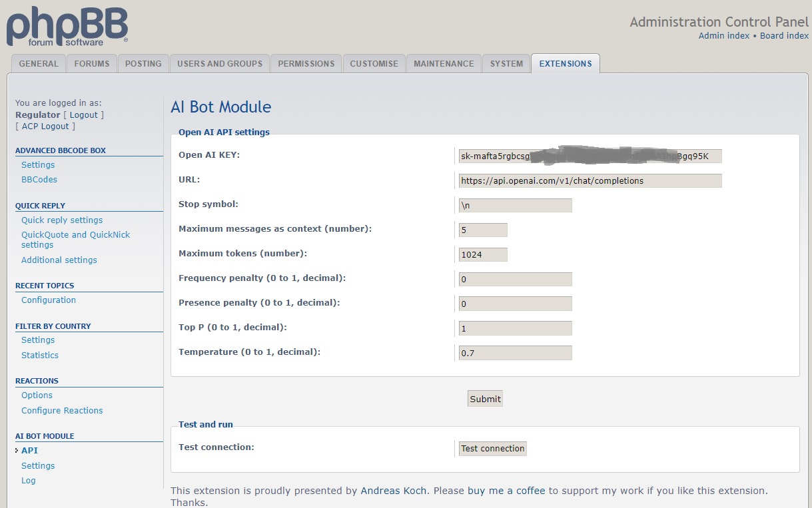
Task: Click the URL input field
Action: coord(590,180)
